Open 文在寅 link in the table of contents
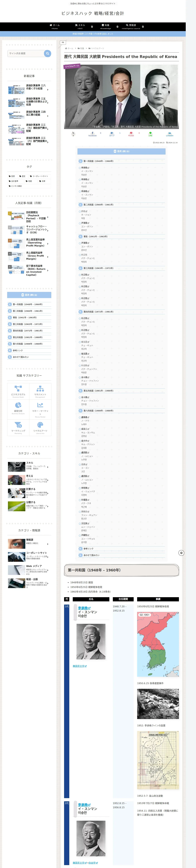The height and width of the screenshot is (868, 196). [85, 523]
